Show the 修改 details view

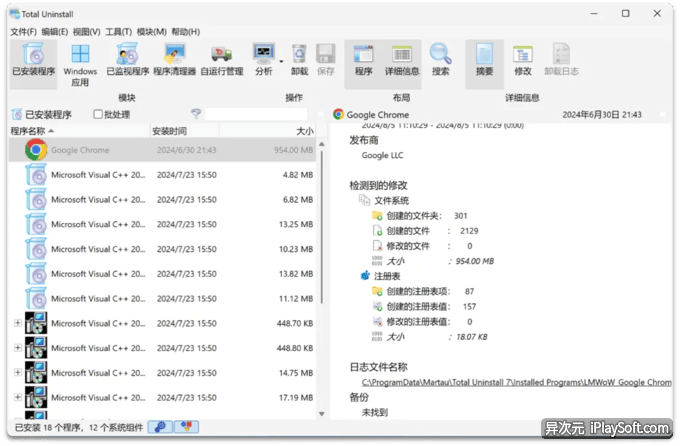[523, 60]
